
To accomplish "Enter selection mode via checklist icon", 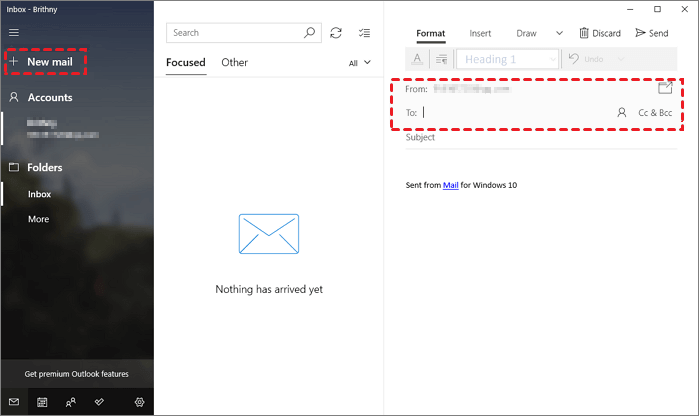I will pos(364,33).
